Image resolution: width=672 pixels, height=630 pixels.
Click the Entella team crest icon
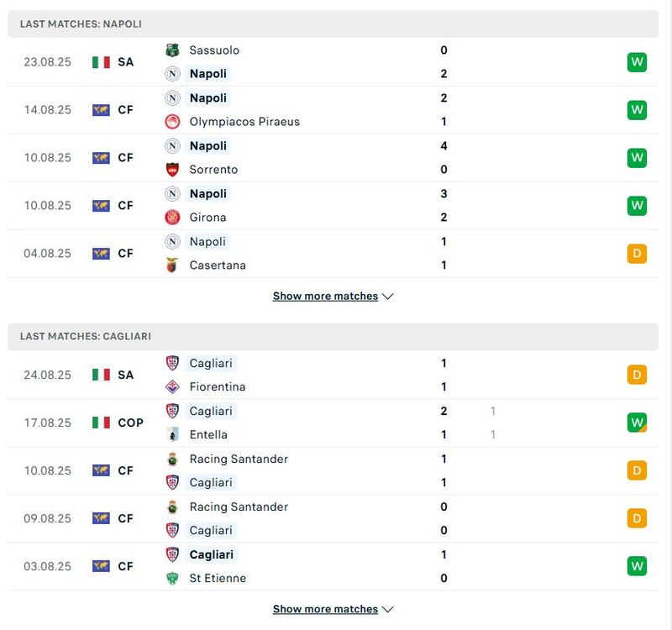172,435
